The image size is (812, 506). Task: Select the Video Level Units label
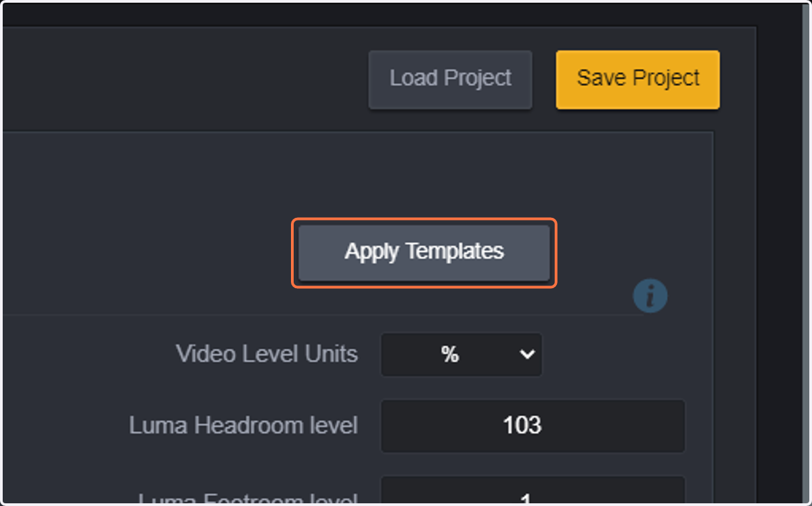pyautogui.click(x=267, y=354)
